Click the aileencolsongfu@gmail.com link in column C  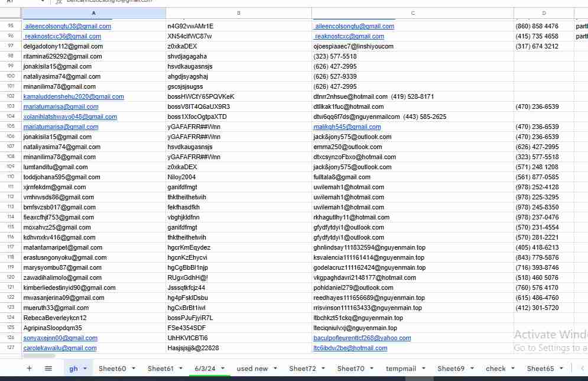(355, 26)
